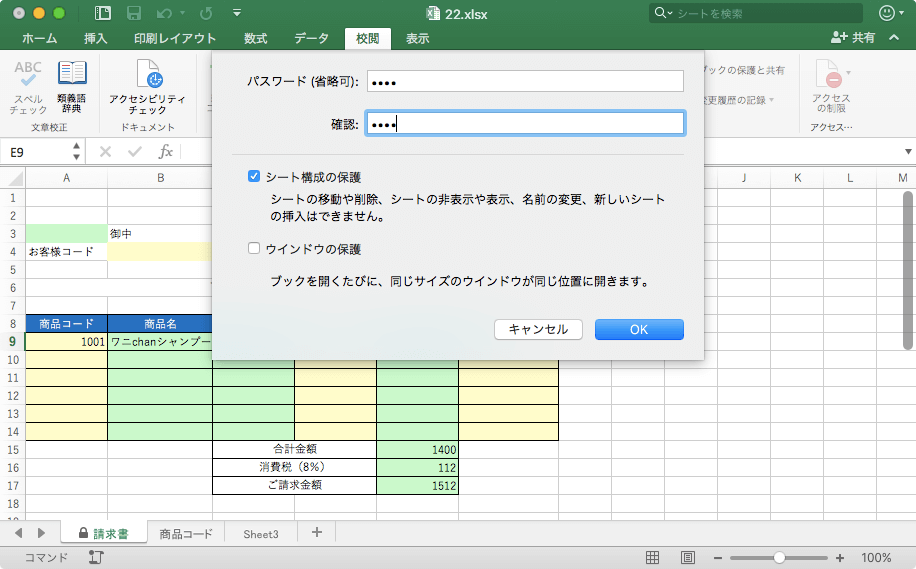Open the 数式 ribbon tab
This screenshot has height=569, width=916.
coord(255,38)
